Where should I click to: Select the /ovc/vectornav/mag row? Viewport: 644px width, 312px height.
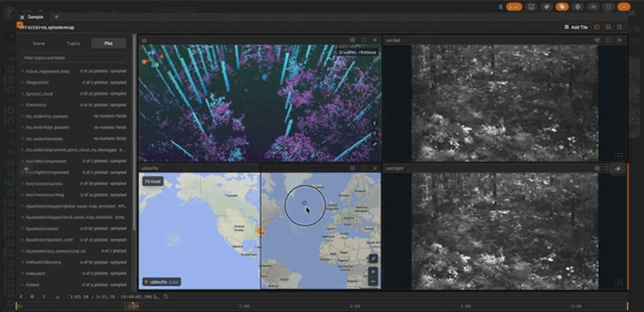click(74, 195)
